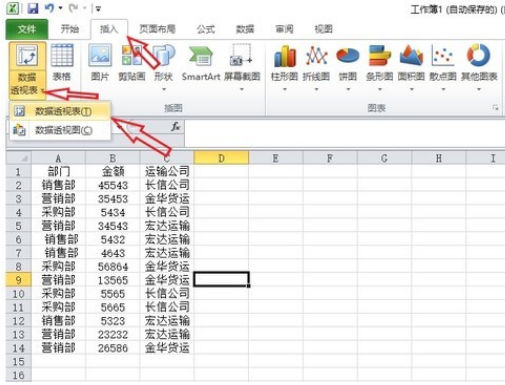The width and height of the screenshot is (505, 385).
Task: Choose the Area chart icon
Action: (411, 56)
